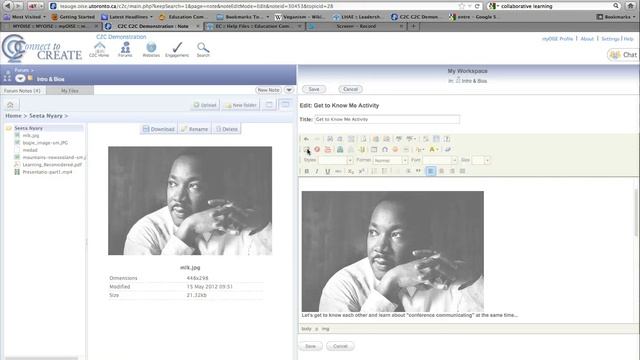Click the bottom Cancel button below editor
Viewport: 640px width, 360px height.
[340, 346]
